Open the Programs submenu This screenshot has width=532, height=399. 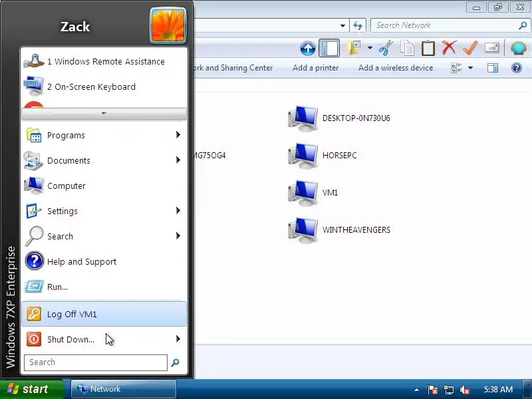(104, 135)
